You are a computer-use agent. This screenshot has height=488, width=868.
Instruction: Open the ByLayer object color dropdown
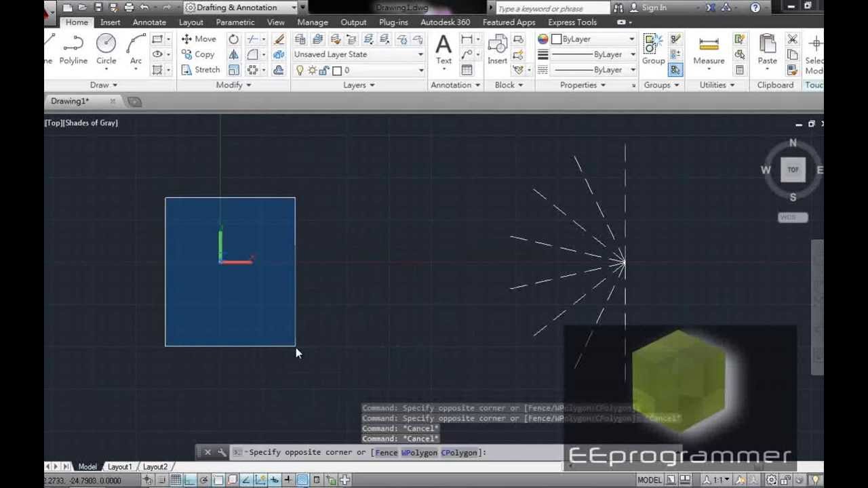(x=594, y=39)
